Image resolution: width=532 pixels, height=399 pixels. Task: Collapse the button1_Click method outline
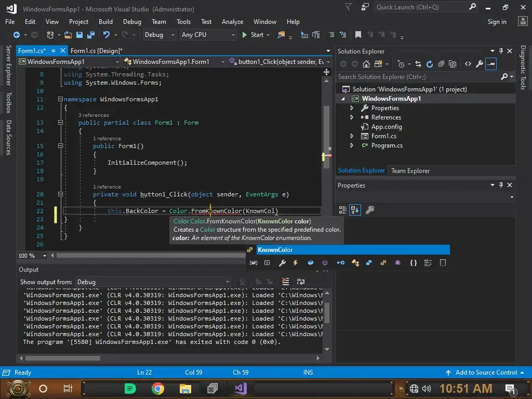tap(60, 194)
